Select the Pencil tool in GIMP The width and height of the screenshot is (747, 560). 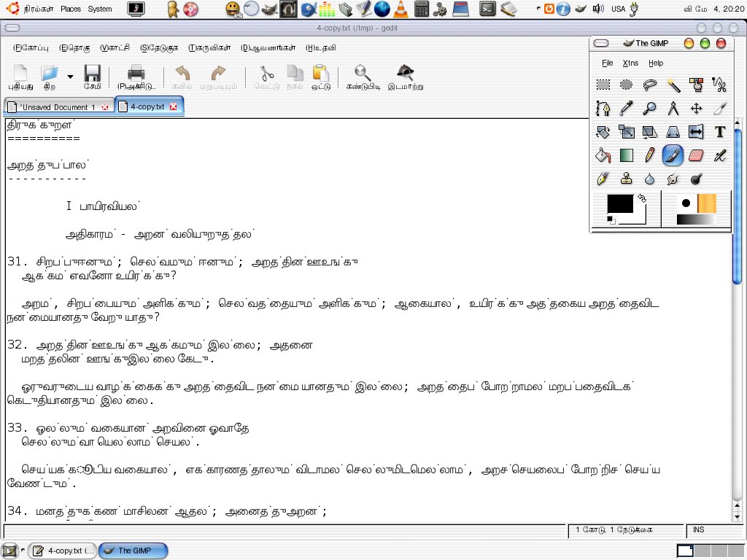tap(650, 155)
